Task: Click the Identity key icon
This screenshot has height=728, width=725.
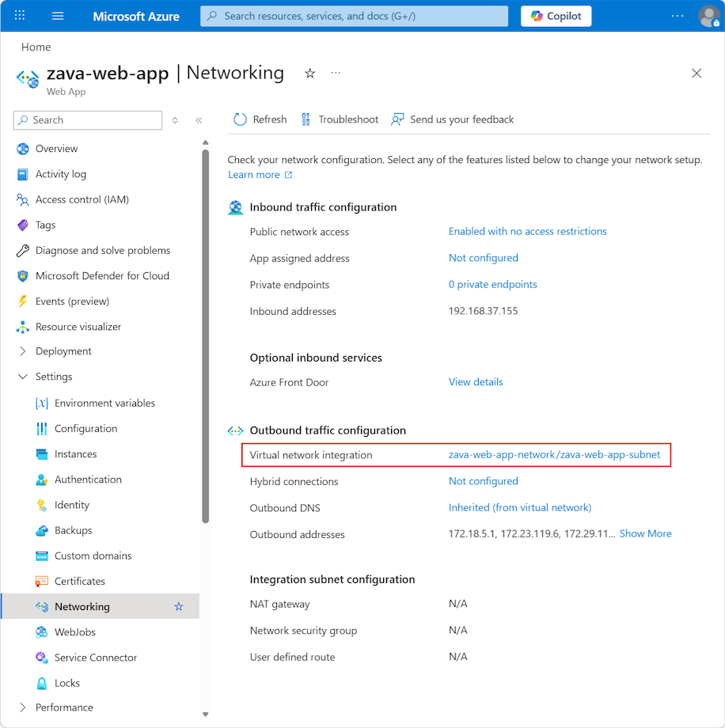Action: click(42, 505)
